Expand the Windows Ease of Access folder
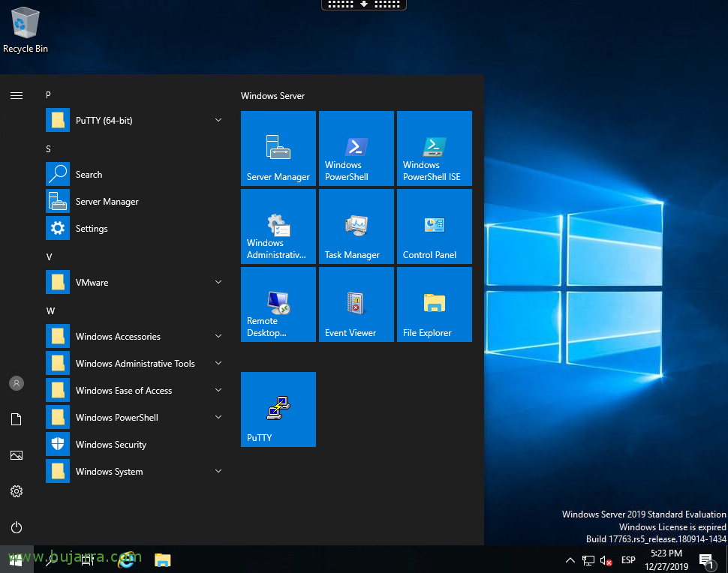 coord(136,390)
